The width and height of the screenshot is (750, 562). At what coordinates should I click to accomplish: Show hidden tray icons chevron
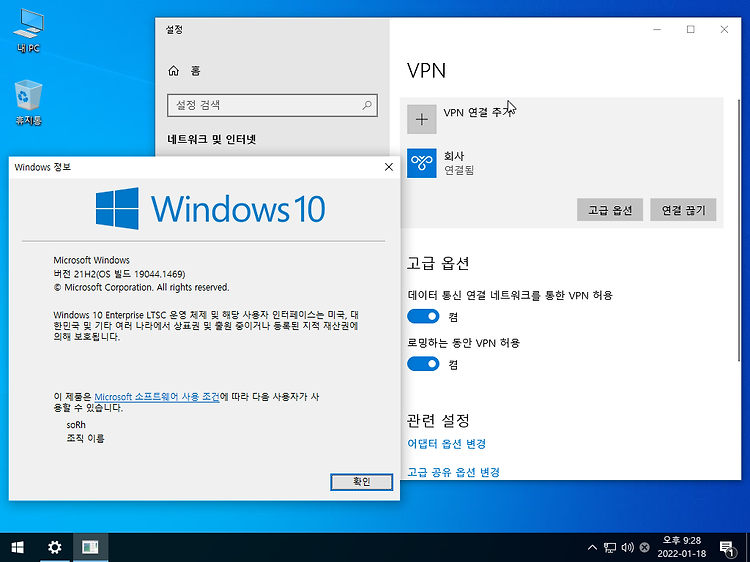click(592, 547)
